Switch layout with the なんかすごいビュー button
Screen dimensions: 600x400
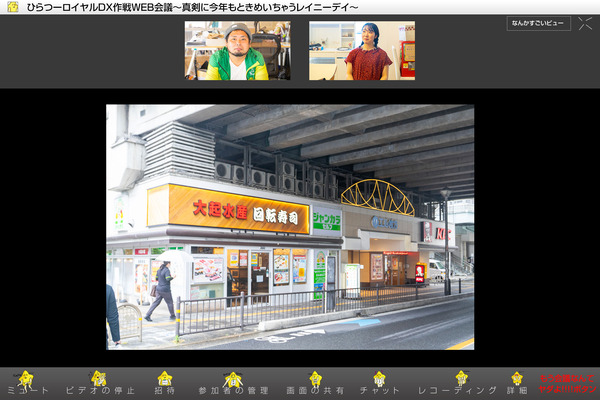point(539,23)
